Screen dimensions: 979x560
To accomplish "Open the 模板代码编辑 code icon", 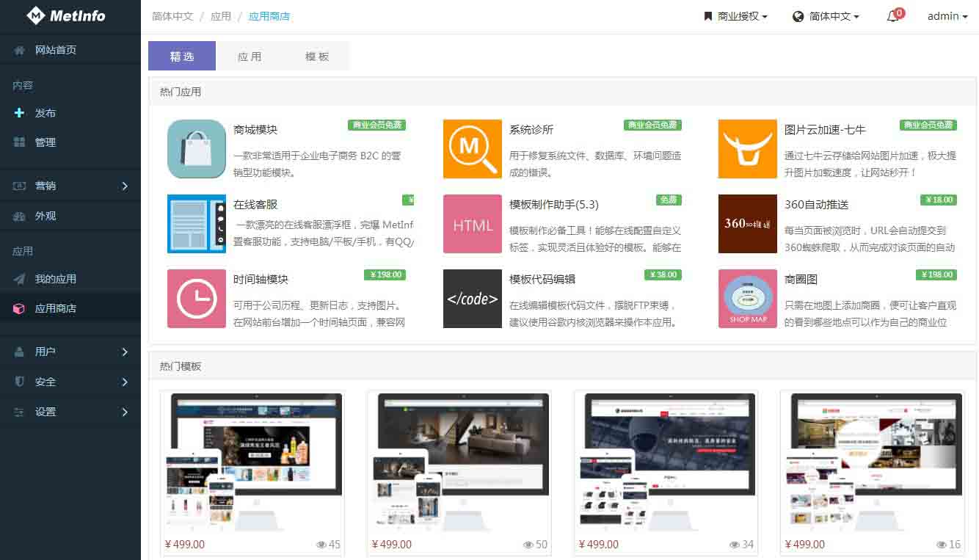I will (x=472, y=299).
